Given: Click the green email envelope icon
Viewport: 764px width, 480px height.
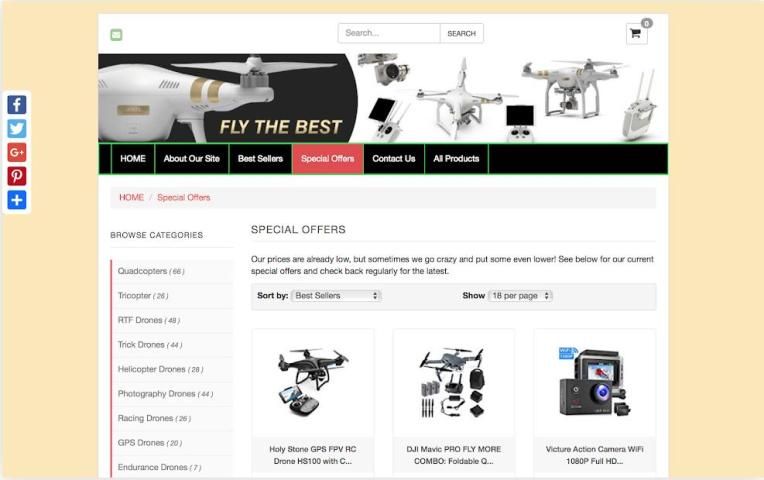Looking at the screenshot, I should click(x=116, y=35).
